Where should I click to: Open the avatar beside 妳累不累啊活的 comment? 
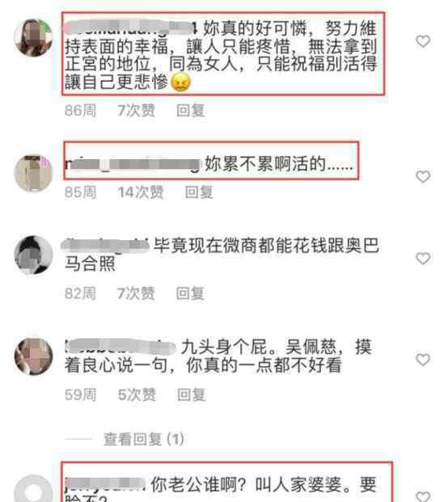tap(33, 173)
